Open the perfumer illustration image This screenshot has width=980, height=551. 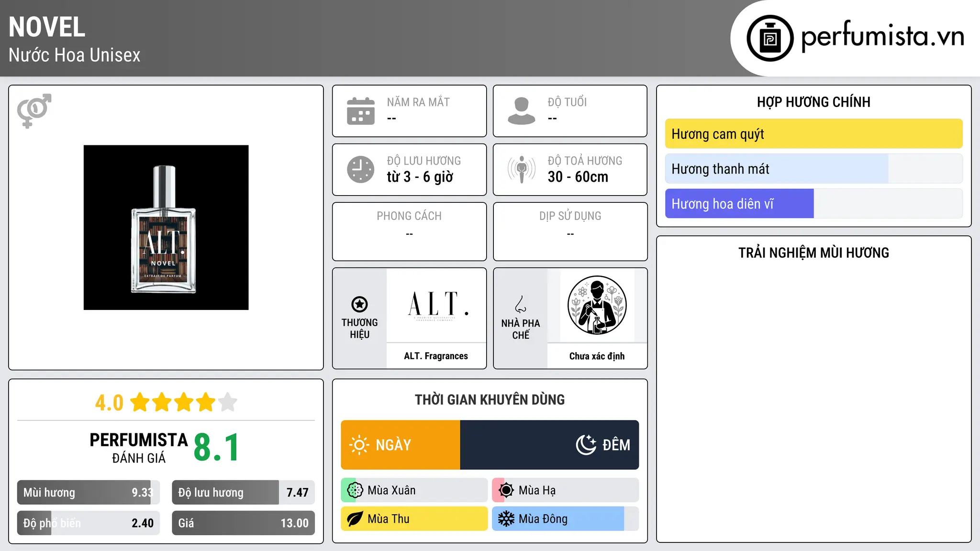(597, 305)
